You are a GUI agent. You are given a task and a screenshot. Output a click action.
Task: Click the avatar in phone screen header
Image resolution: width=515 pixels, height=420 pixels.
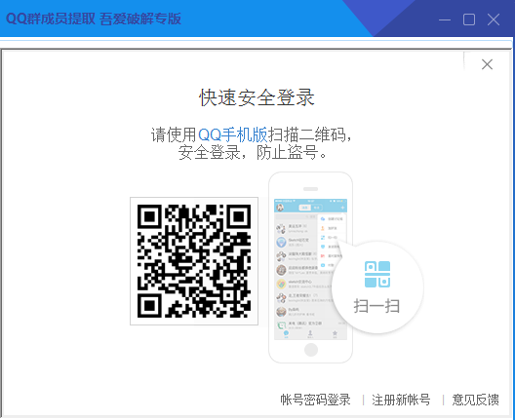point(280,208)
